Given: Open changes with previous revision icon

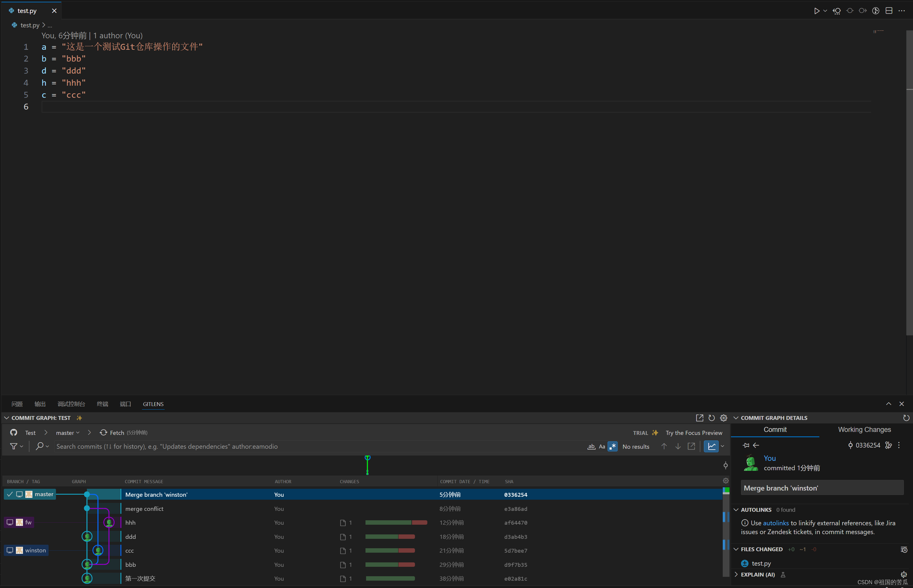Looking at the screenshot, I should pos(837,11).
